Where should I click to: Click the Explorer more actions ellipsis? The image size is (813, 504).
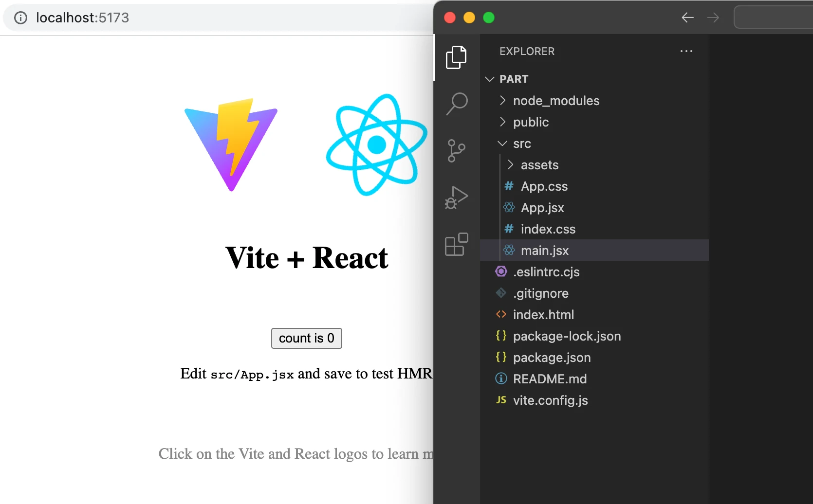click(686, 51)
